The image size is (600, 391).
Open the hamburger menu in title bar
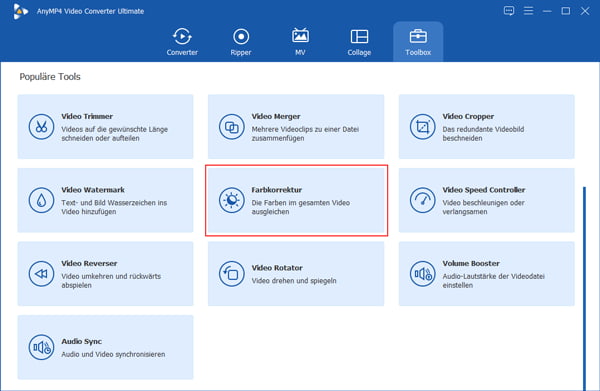point(528,11)
